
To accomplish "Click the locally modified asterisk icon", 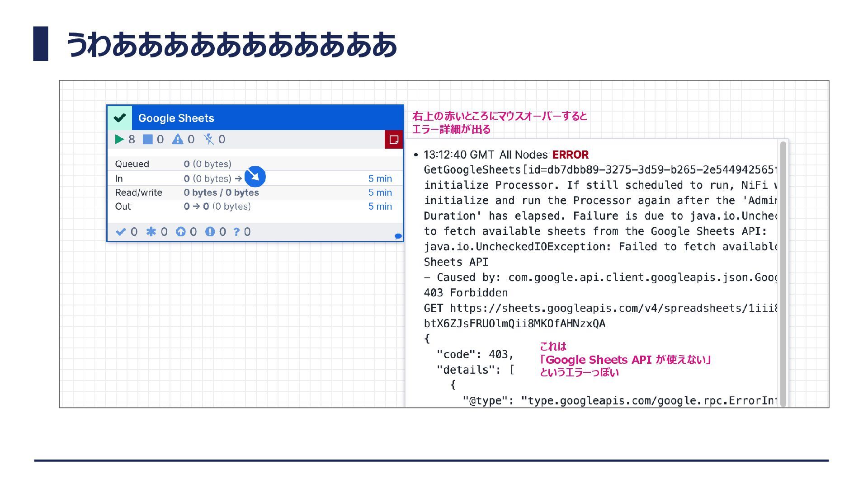I will [151, 232].
